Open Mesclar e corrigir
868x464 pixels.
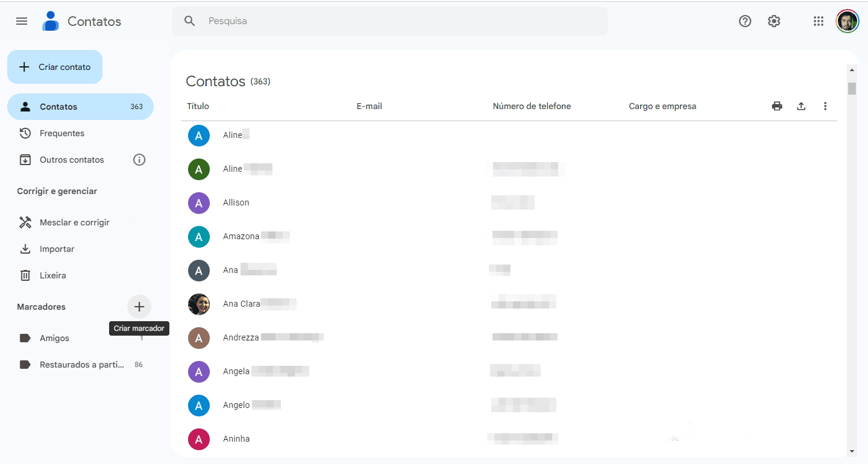(80, 222)
